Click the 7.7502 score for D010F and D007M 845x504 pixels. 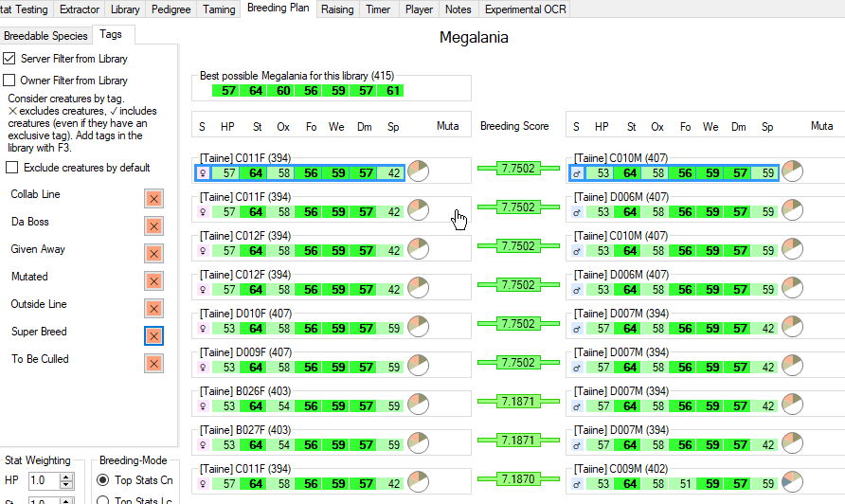(x=518, y=323)
